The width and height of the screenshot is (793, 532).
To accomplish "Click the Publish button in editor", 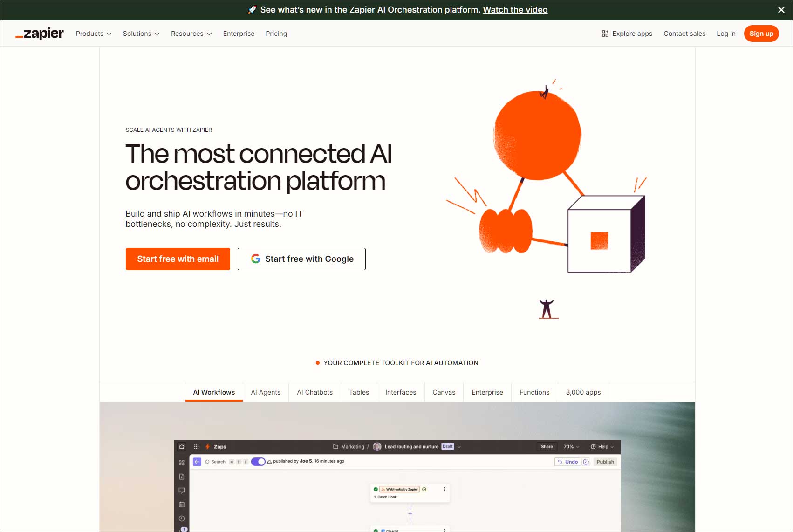I will [x=605, y=462].
